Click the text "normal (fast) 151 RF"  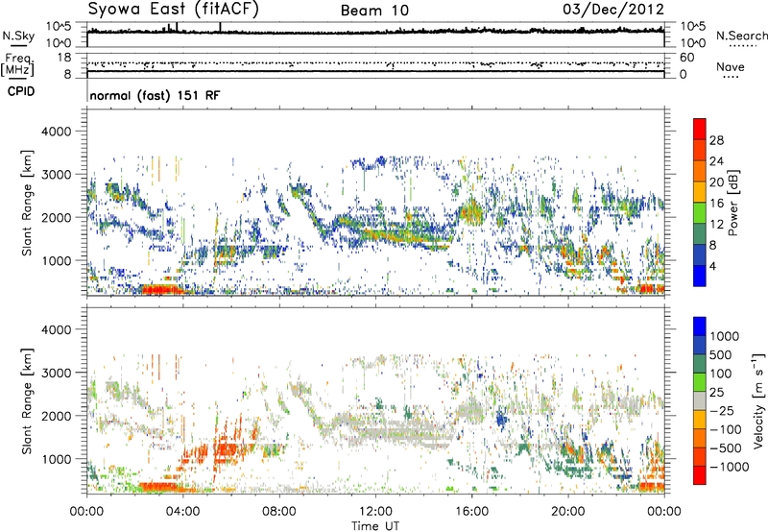click(155, 95)
